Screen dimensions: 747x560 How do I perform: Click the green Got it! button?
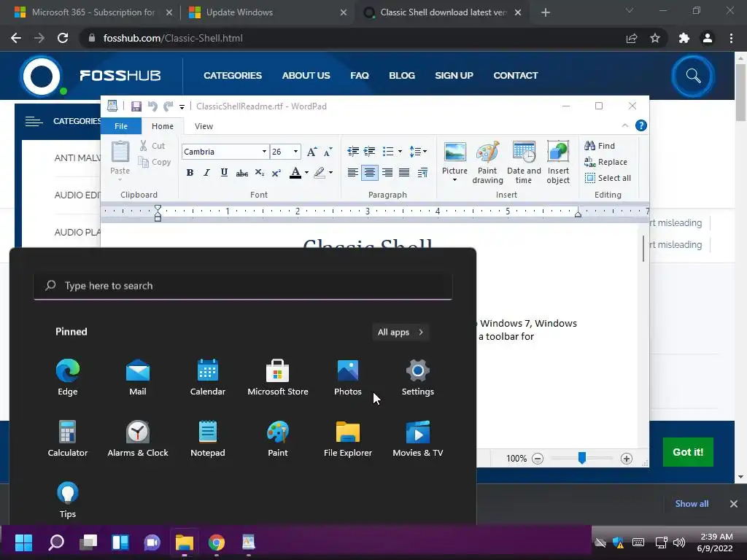click(x=688, y=452)
